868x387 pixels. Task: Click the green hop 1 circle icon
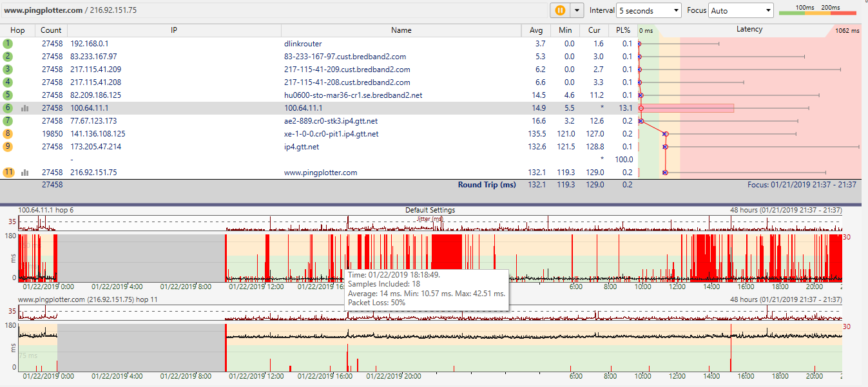click(8, 44)
